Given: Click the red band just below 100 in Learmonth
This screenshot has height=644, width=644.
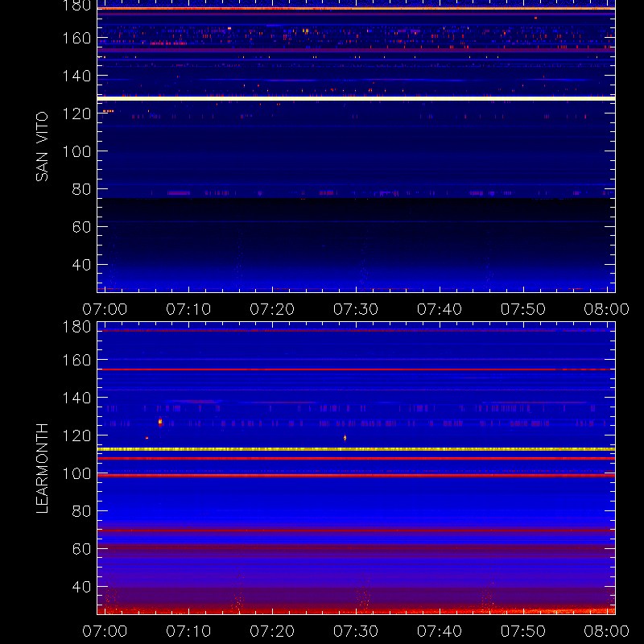Looking at the screenshot, I should point(356,476).
